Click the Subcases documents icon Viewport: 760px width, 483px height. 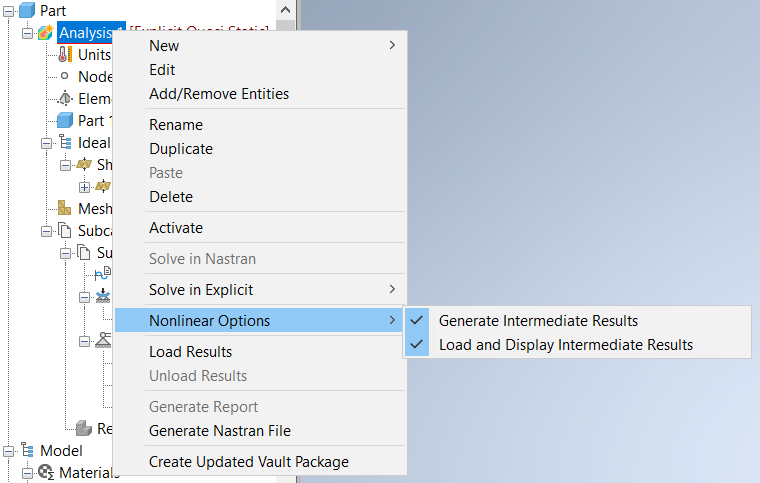pos(65,231)
